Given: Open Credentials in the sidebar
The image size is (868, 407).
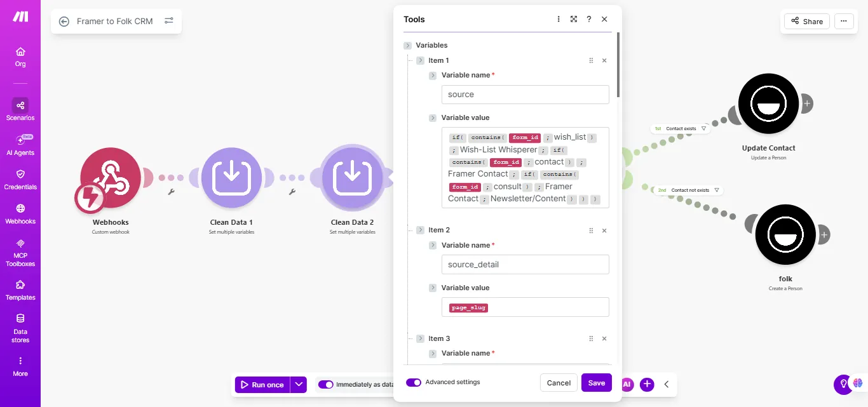Looking at the screenshot, I should 20,179.
